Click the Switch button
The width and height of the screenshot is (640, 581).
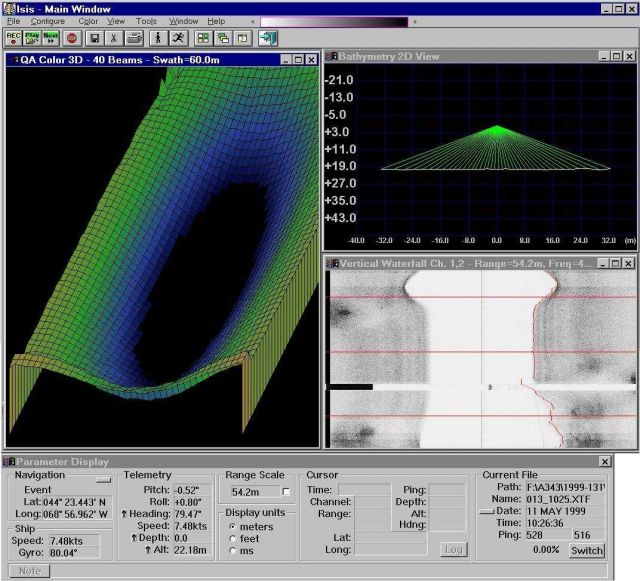coord(587,550)
